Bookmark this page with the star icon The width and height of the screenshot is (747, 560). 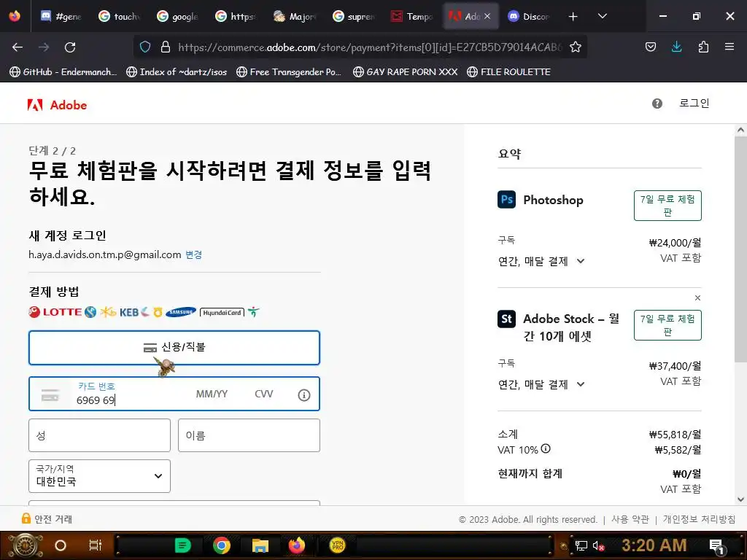pos(576,47)
